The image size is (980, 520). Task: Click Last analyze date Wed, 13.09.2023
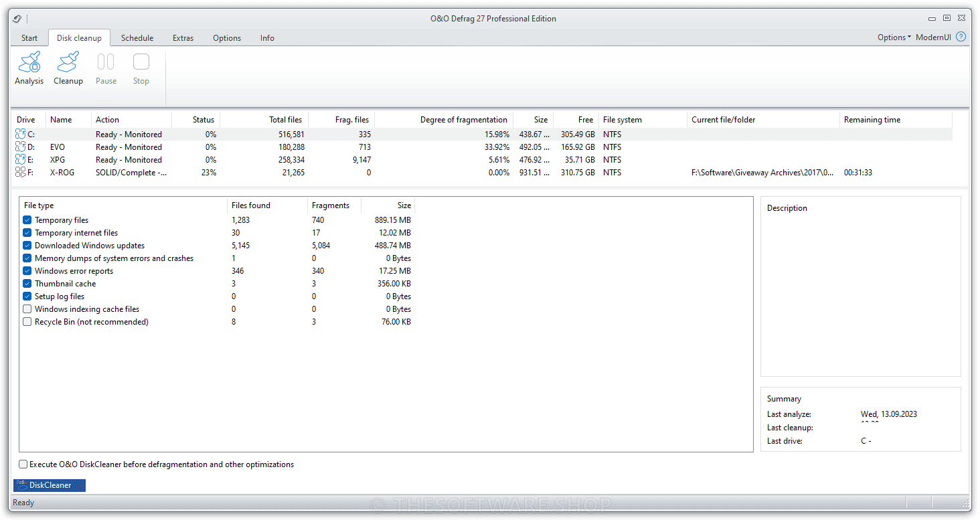point(889,414)
